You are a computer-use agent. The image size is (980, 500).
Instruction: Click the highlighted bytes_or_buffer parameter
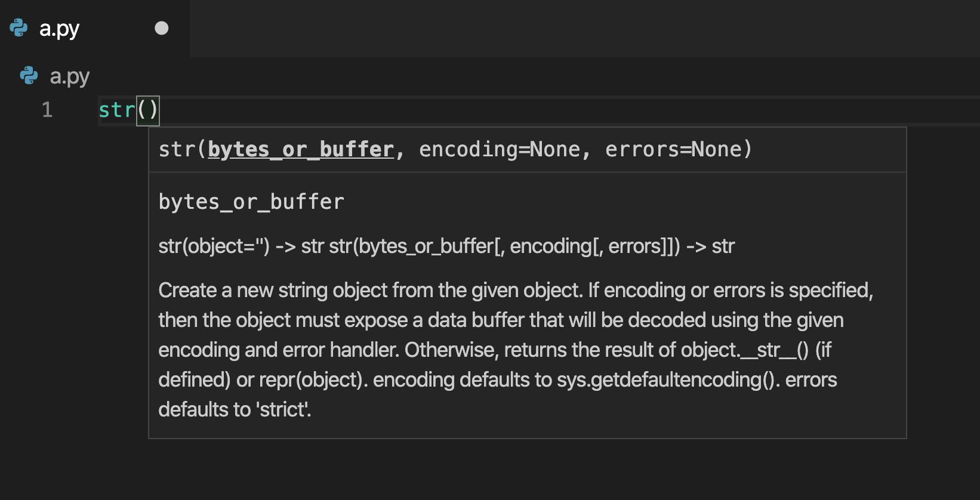[x=300, y=149]
